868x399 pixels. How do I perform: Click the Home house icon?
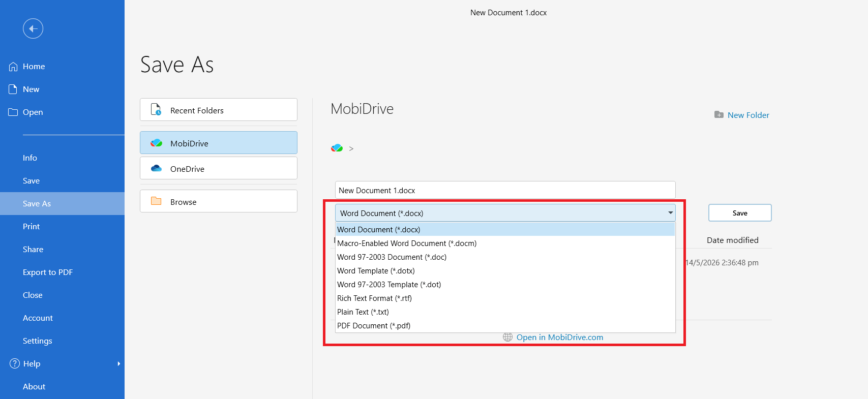tap(13, 67)
